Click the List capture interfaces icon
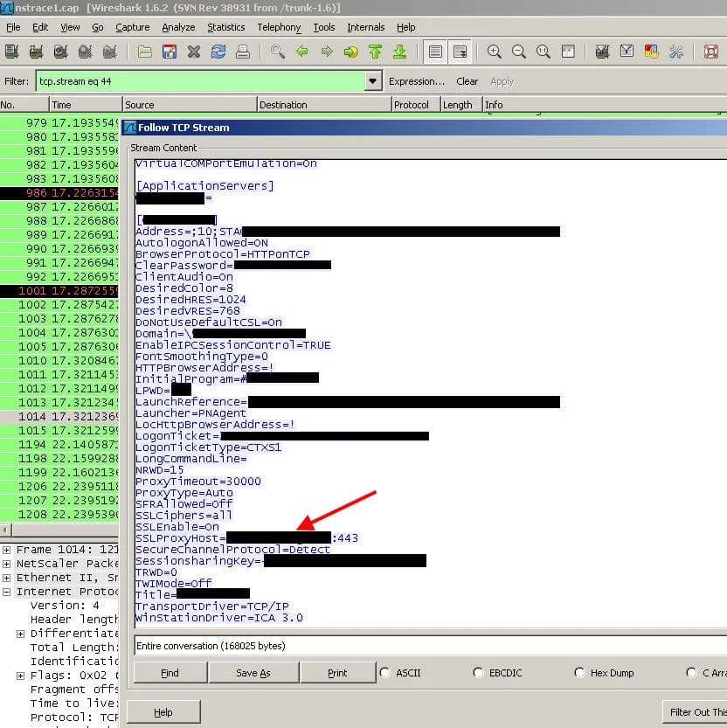Screen dimensions: 727x728 (11, 51)
